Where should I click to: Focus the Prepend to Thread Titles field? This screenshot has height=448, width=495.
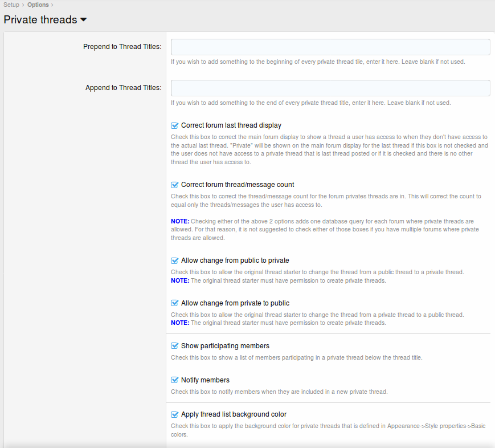[330, 47]
